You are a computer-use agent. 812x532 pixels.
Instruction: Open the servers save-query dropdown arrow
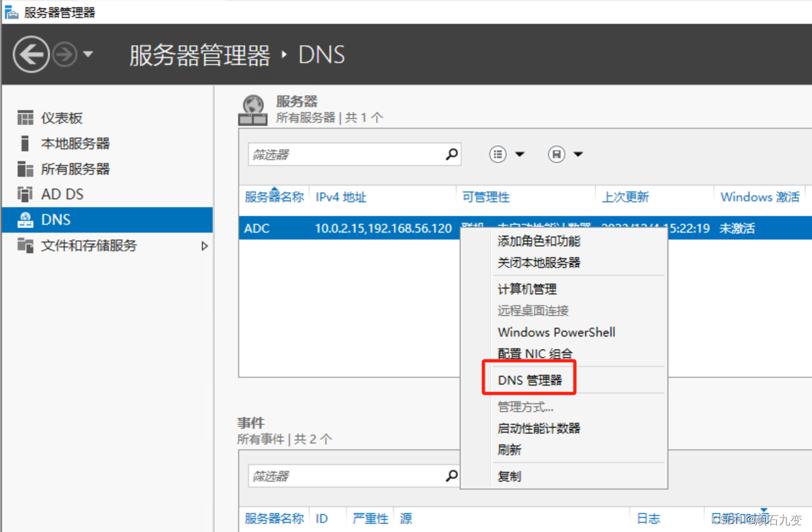pos(578,154)
